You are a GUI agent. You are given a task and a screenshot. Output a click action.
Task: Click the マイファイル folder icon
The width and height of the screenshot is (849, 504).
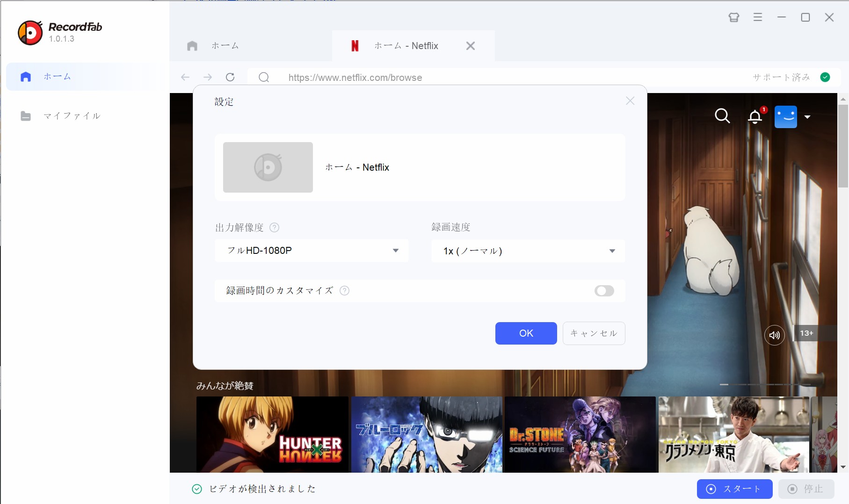click(x=26, y=116)
